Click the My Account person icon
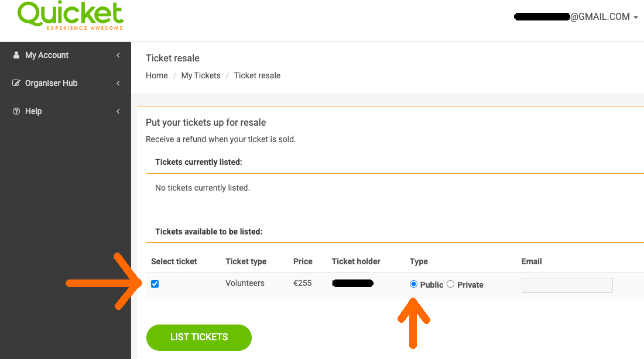This screenshot has height=359, width=644. [x=16, y=55]
